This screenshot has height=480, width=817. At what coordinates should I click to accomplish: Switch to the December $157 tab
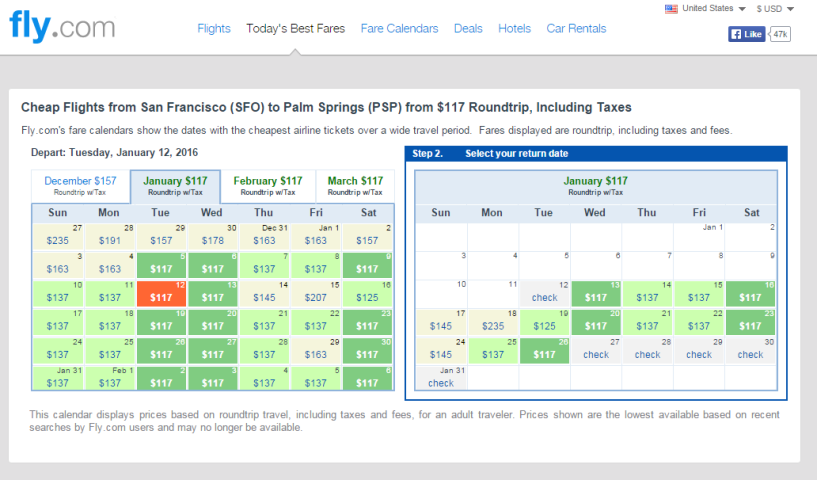click(x=80, y=186)
